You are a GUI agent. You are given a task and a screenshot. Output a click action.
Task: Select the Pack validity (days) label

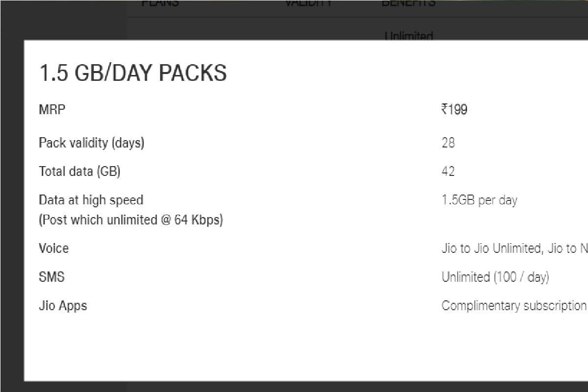click(92, 143)
